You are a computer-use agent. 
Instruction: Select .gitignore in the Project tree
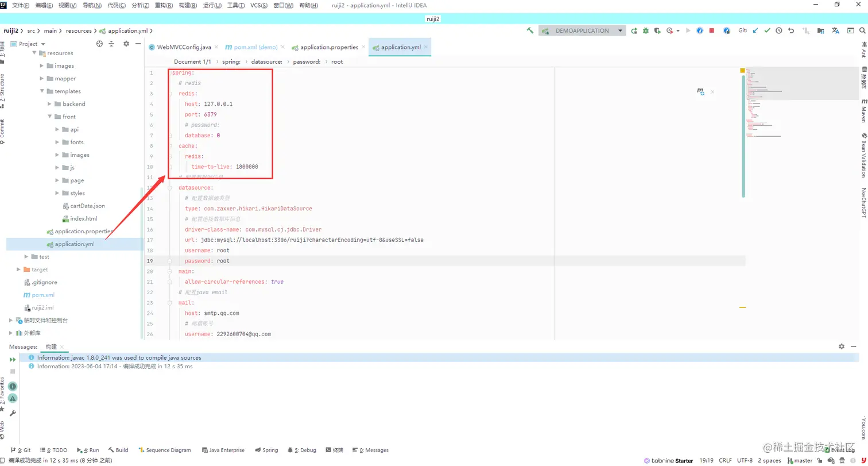(x=40, y=282)
